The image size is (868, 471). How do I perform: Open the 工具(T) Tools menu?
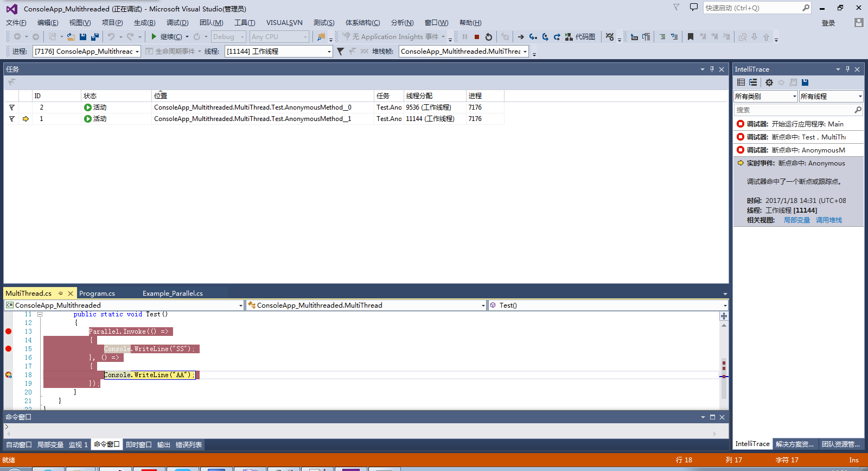[245, 23]
